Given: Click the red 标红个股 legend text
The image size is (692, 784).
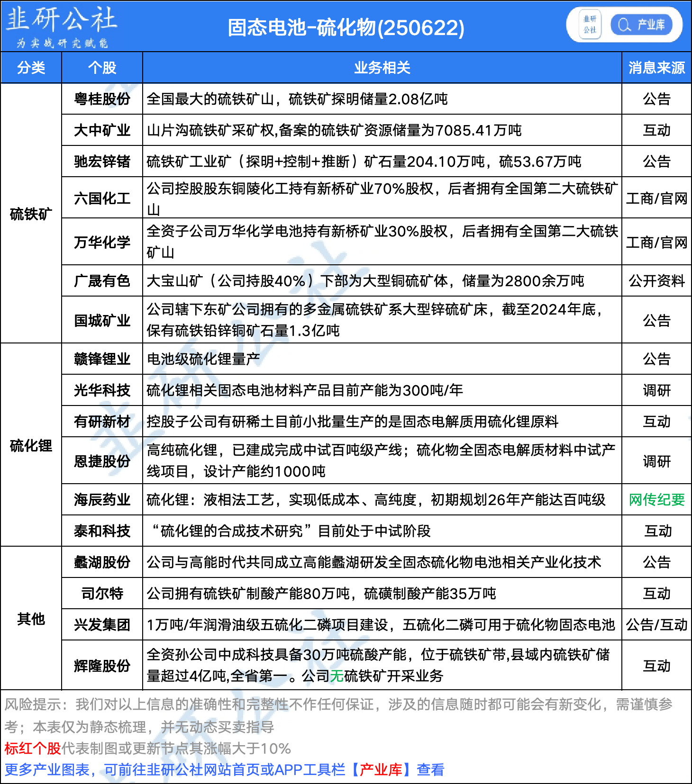Looking at the screenshot, I should (x=33, y=748).
